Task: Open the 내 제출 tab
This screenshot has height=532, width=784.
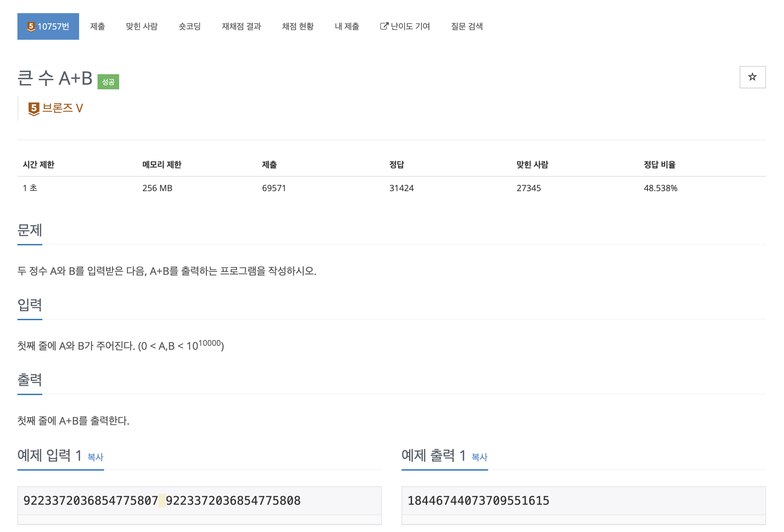Action: tap(347, 27)
